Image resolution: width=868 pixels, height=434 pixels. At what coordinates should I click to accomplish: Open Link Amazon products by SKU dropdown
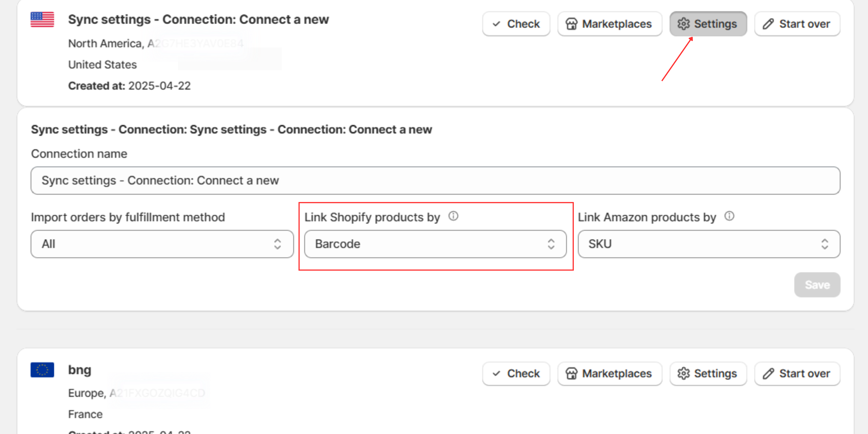[x=709, y=244]
